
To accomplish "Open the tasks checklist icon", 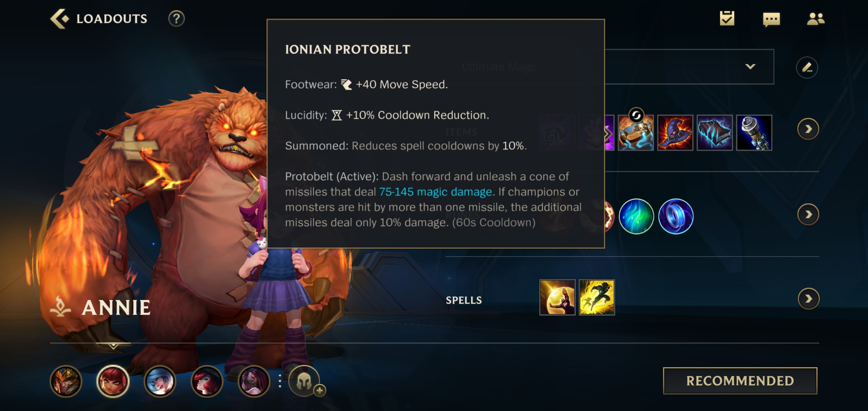I will [727, 18].
